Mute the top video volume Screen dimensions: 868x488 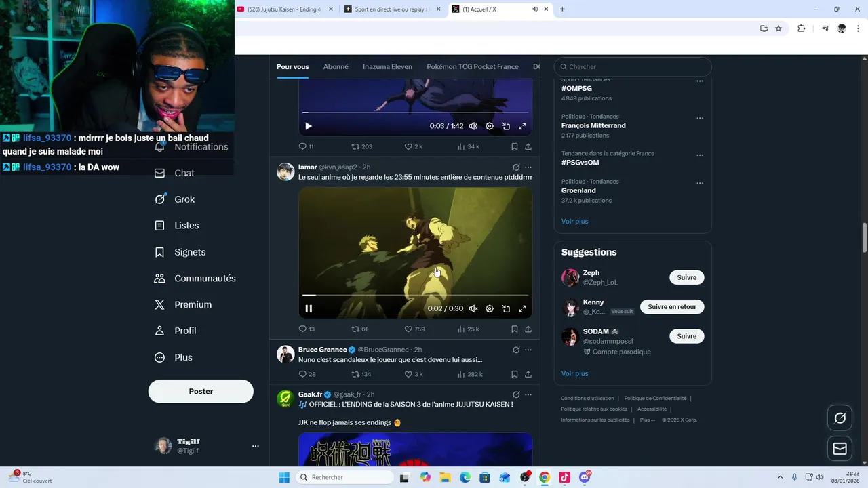coord(473,126)
